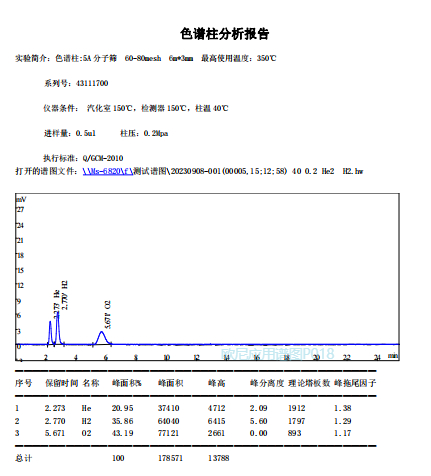Open the \\Ms-6820\f\ file path link
431x476 pixels.
(x=108, y=171)
